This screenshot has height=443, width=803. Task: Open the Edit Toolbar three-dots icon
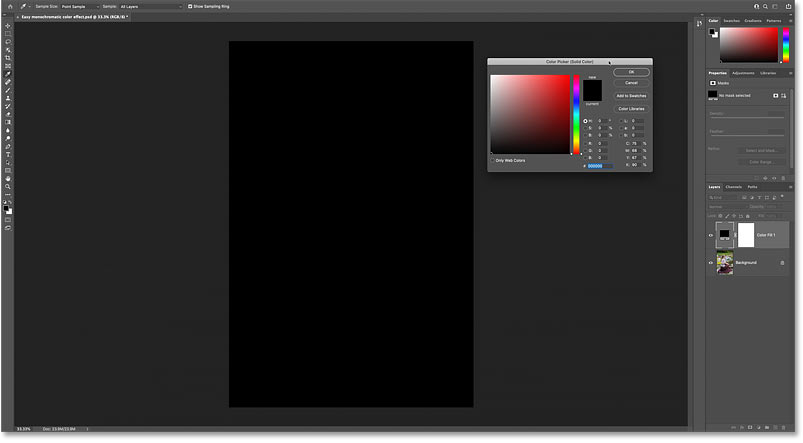[x=8, y=195]
